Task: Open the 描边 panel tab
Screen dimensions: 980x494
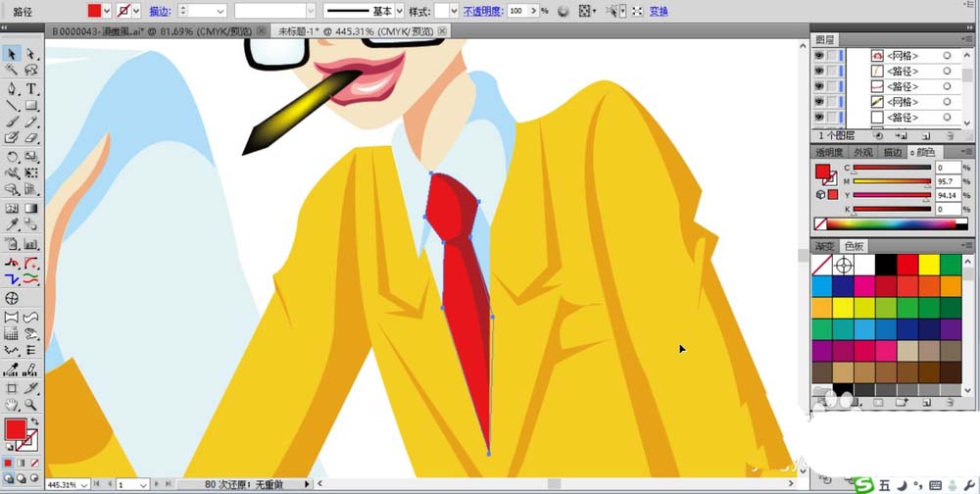Action: [893, 152]
